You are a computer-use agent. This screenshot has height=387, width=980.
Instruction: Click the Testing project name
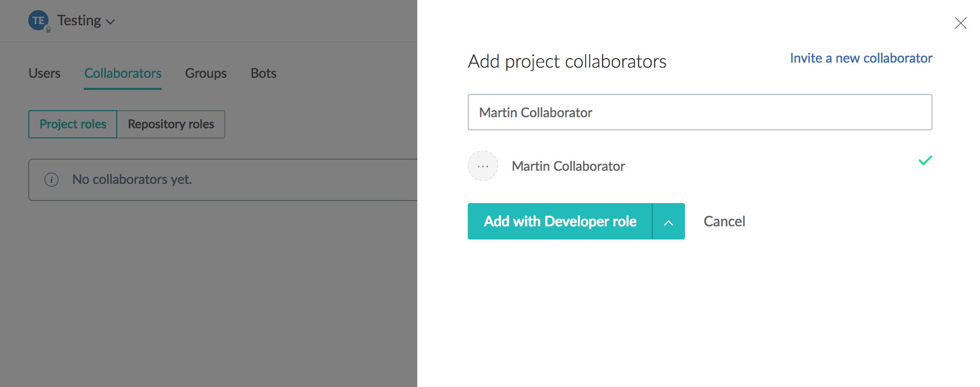[79, 20]
